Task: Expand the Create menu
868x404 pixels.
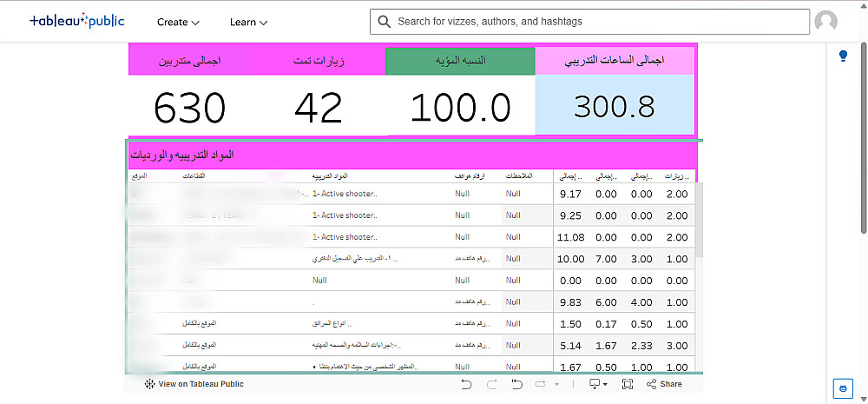Action: tap(178, 23)
